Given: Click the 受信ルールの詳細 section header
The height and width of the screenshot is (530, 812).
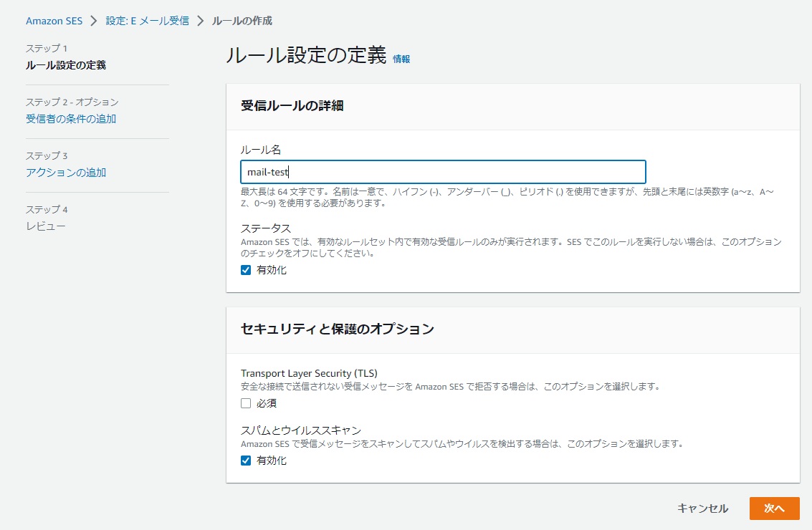Looking at the screenshot, I should click(292, 105).
